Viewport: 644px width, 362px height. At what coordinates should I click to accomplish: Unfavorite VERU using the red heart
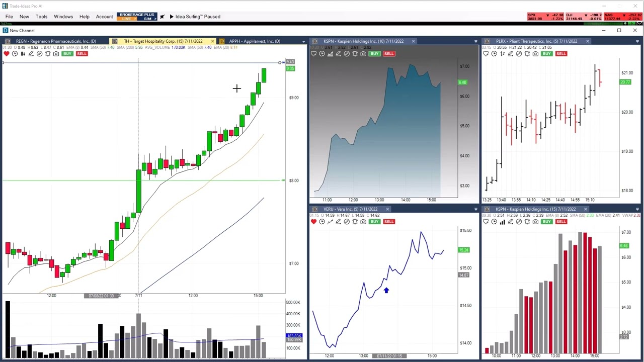313,222
